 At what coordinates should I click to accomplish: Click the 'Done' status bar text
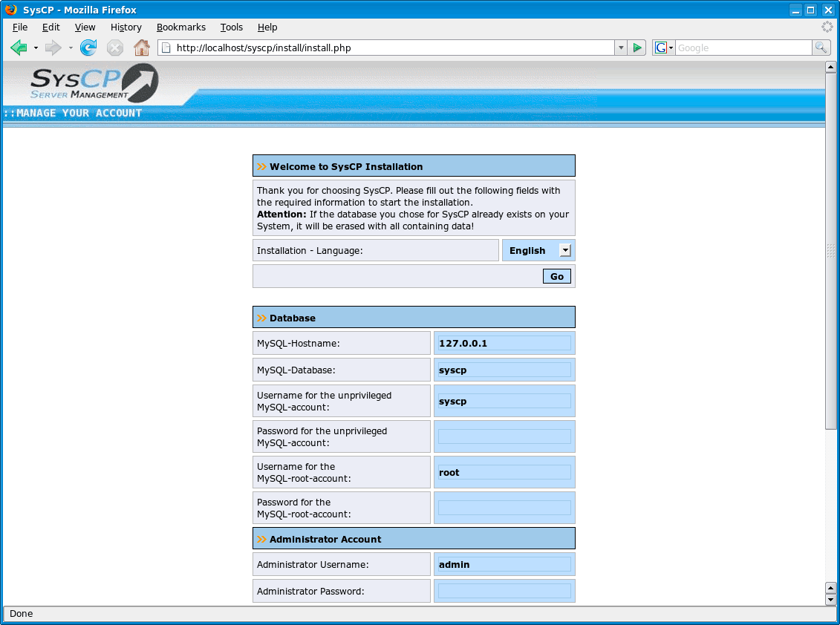[22, 614]
